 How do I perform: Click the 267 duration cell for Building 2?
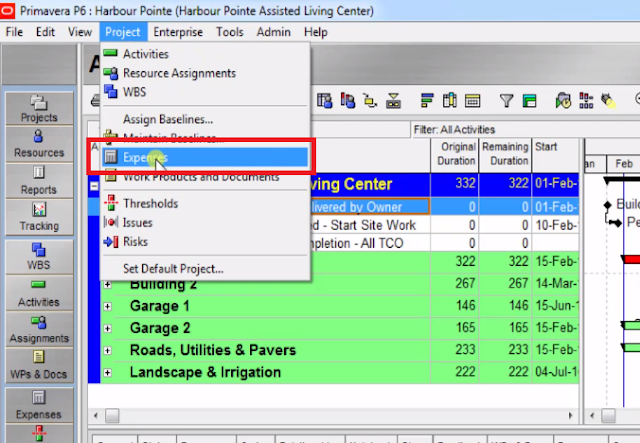coord(455,283)
